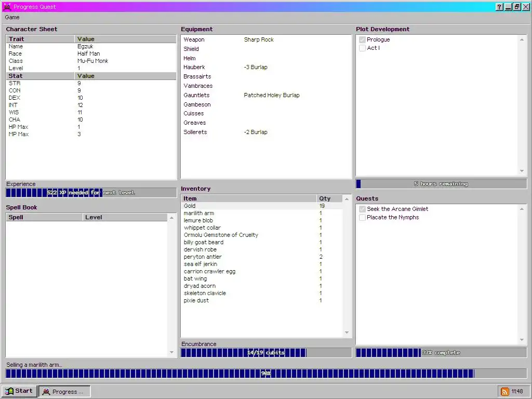Toggle the Seek the Arcane Gimlet checkbox

[x=362, y=209]
